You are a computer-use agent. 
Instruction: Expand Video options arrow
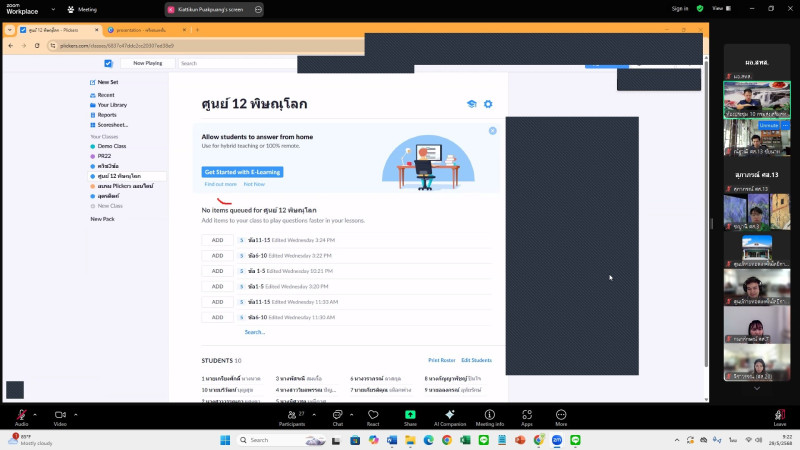[76, 414]
